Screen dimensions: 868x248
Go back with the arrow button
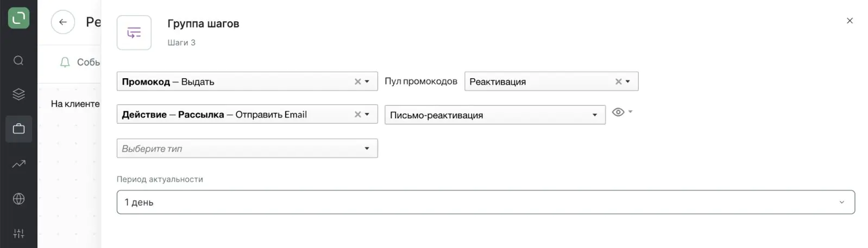(x=63, y=22)
